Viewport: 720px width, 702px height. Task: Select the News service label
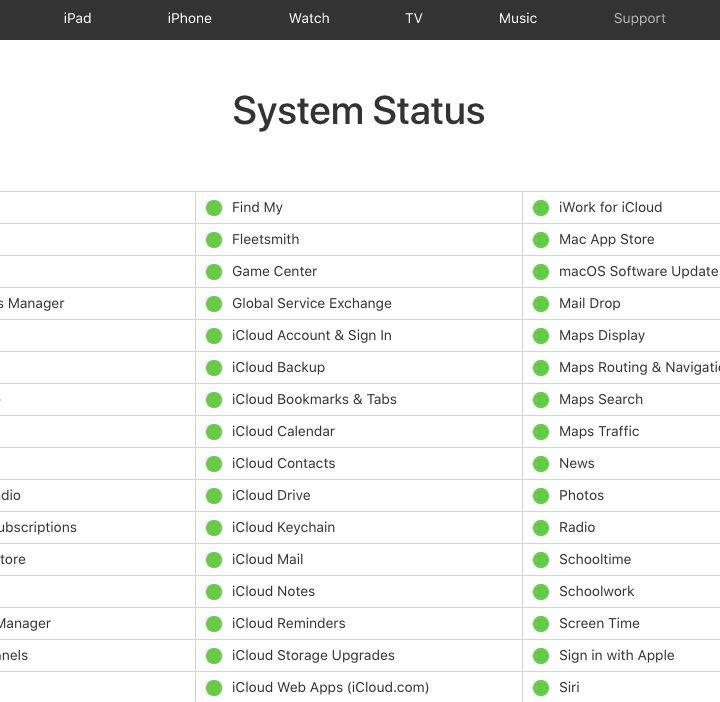pyautogui.click(x=576, y=464)
